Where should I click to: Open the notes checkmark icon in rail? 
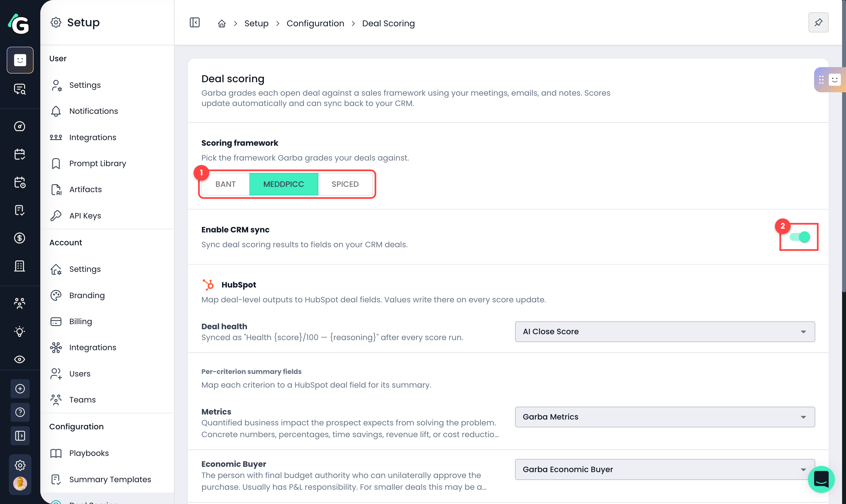(x=20, y=210)
